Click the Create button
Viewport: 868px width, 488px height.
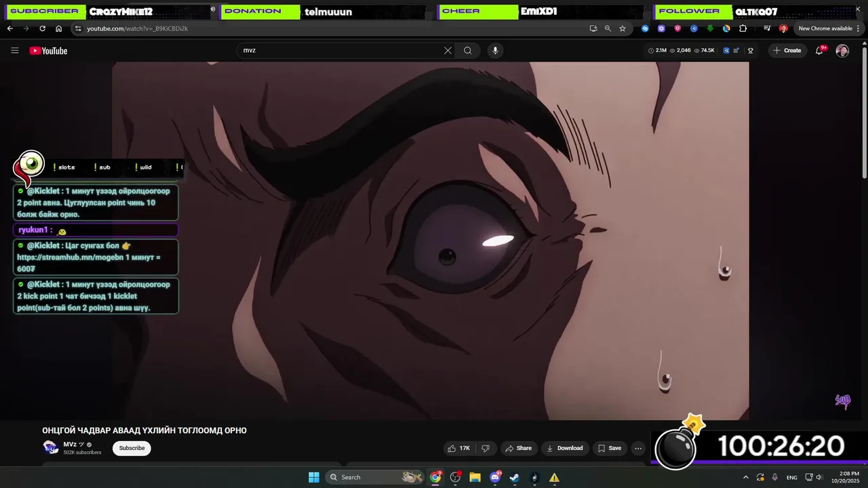click(x=787, y=51)
